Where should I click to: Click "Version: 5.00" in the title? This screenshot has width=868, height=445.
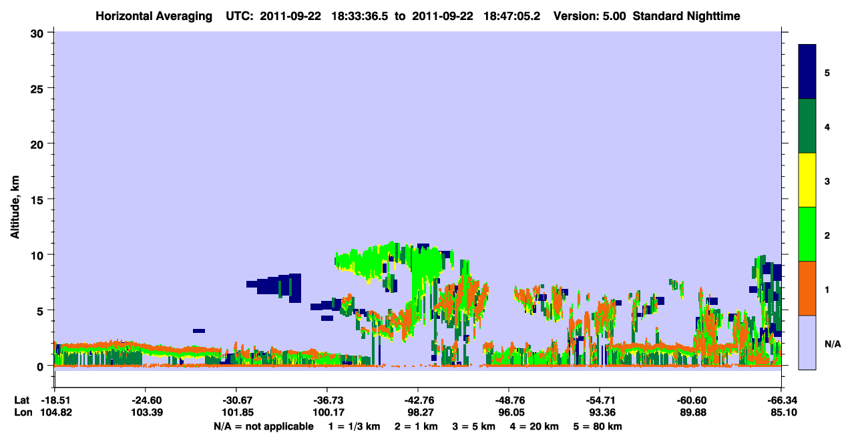click(590, 16)
